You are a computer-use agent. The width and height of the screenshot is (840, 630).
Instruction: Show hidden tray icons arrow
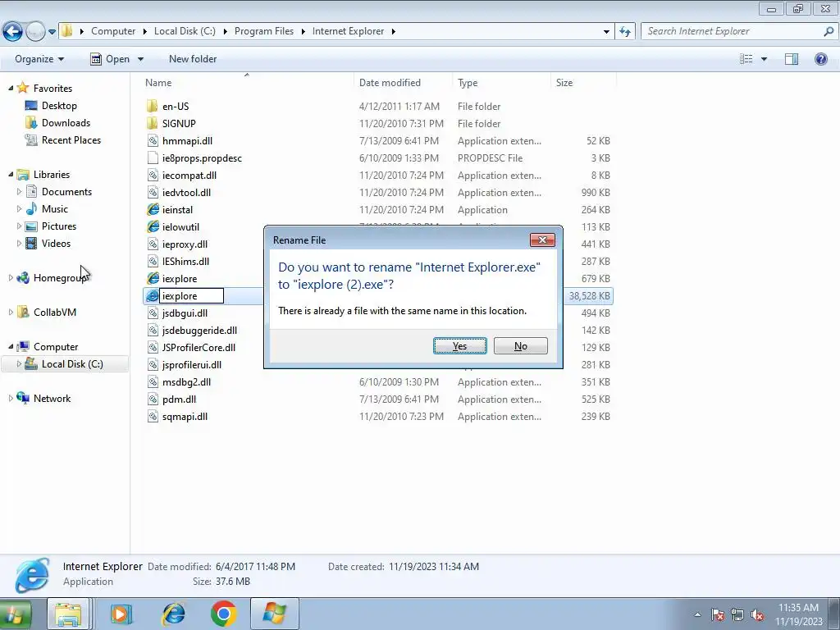click(697, 614)
